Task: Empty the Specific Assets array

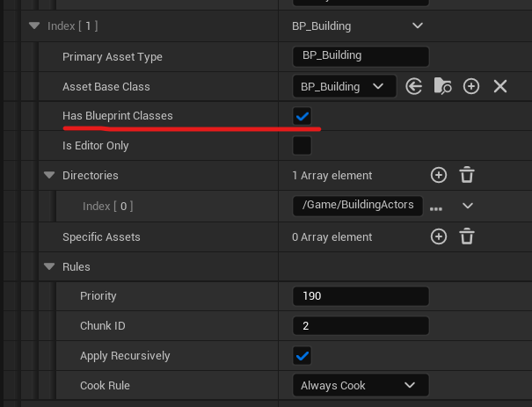Action: (467, 236)
